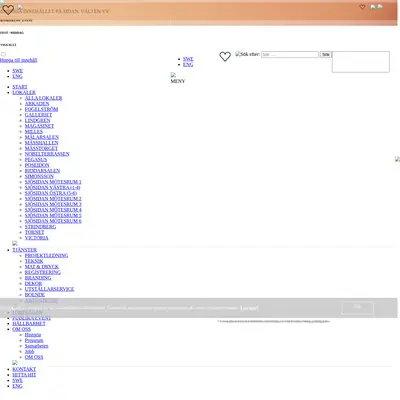Select the ARKADEN venue link

(37, 104)
